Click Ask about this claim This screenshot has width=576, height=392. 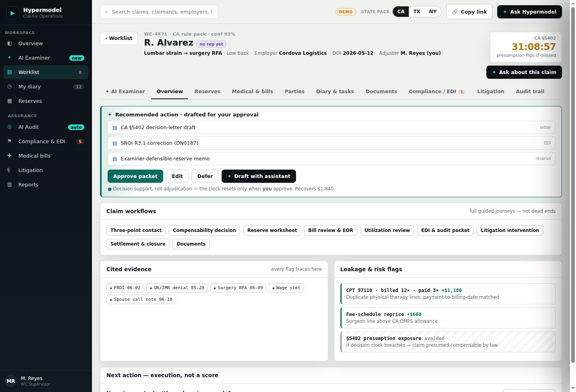tap(524, 72)
